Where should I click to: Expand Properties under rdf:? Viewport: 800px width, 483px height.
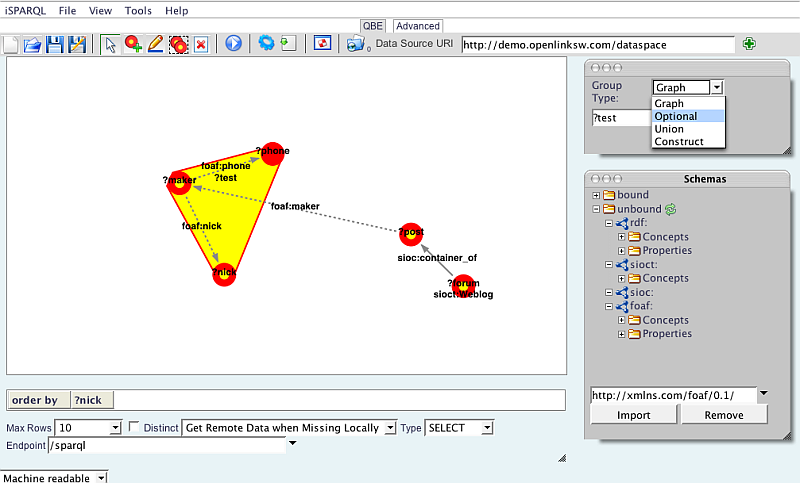pos(621,251)
